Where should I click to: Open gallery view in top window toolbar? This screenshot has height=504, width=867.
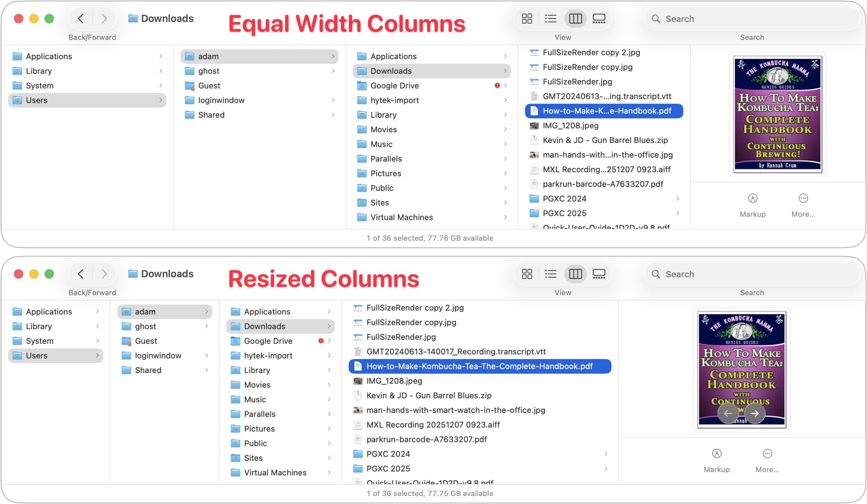(599, 19)
